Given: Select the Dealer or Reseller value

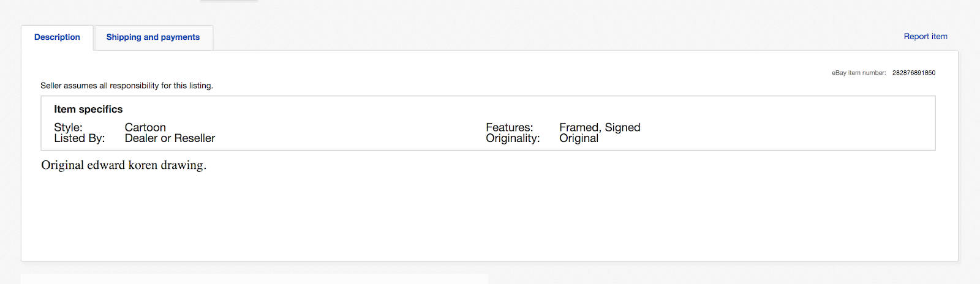Looking at the screenshot, I should 170,138.
